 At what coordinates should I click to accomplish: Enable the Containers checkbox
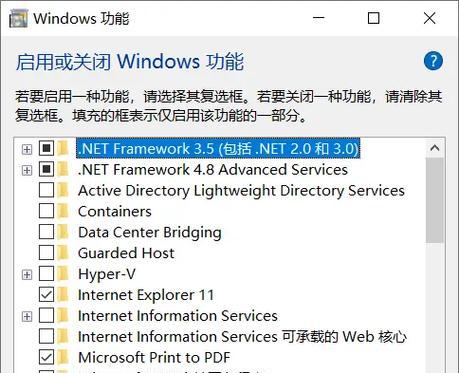pos(46,211)
